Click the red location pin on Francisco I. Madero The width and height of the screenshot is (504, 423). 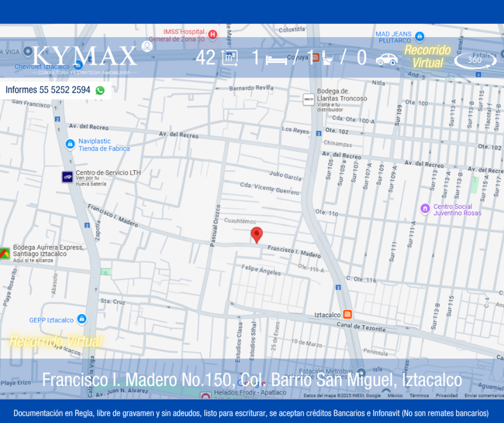tap(257, 235)
